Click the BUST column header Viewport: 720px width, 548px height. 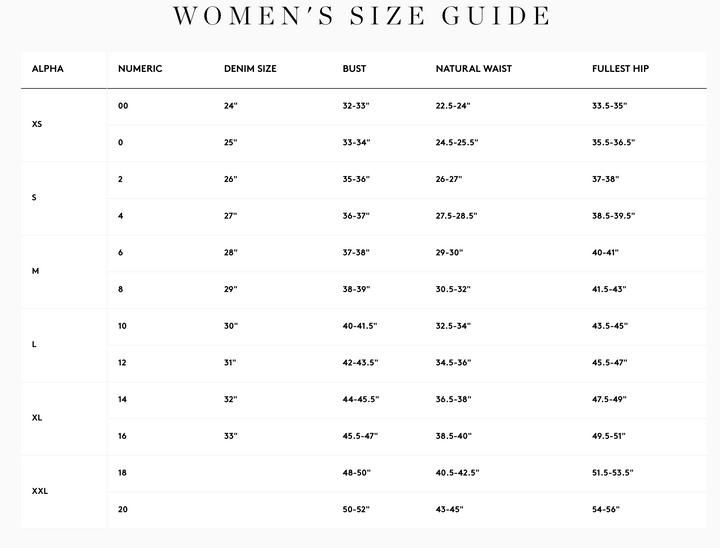click(354, 69)
